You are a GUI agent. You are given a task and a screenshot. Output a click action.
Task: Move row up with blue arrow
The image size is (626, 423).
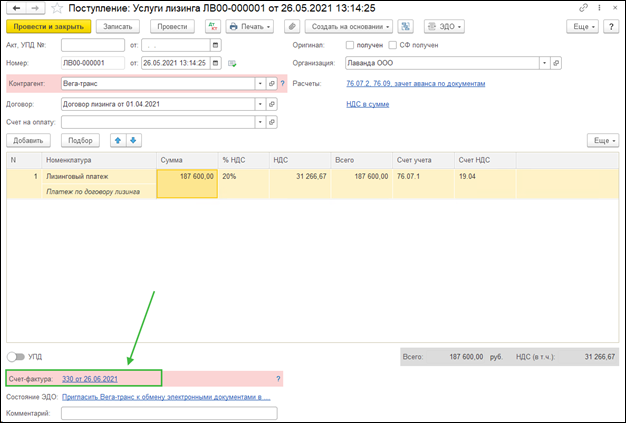click(x=118, y=140)
